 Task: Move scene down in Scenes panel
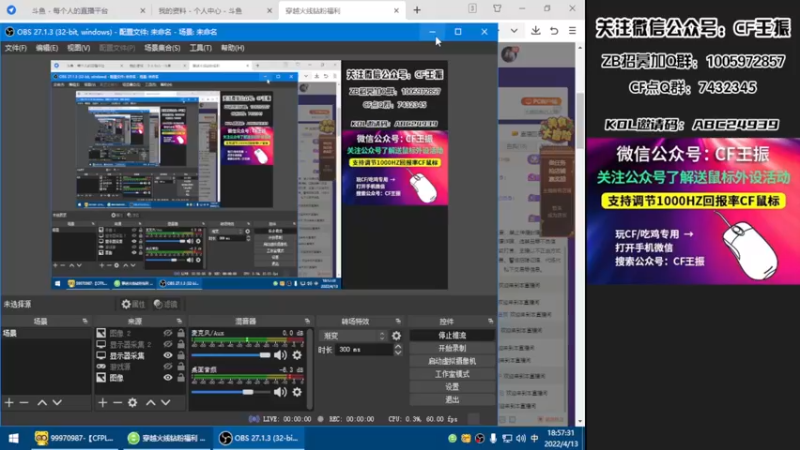click(x=57, y=403)
